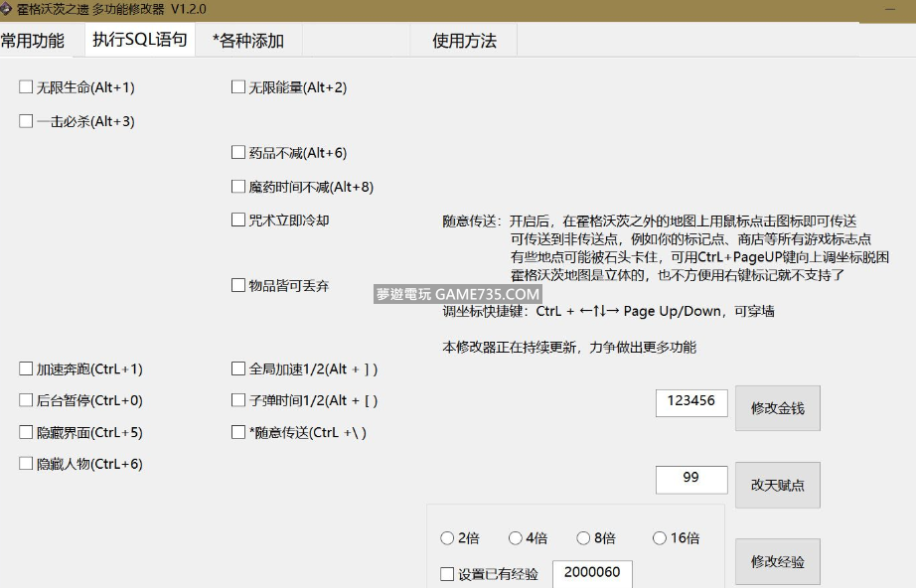
Task: Click the 修改经验 button
Action: coord(777,561)
